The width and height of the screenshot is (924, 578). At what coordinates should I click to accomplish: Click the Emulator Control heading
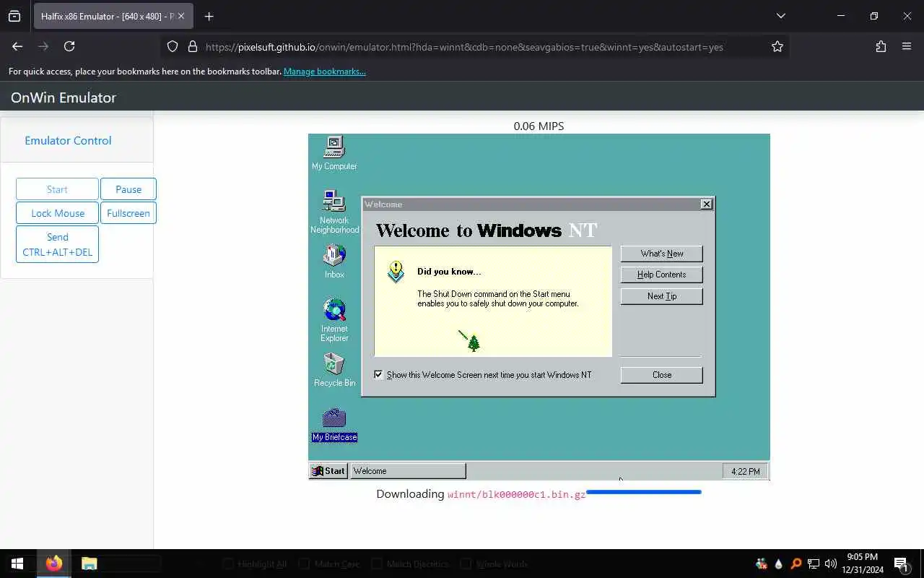(68, 141)
